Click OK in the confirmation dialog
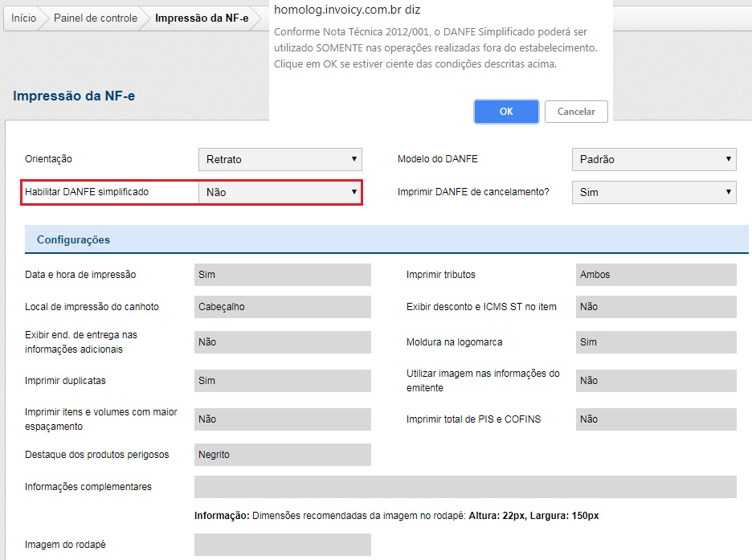 click(505, 112)
